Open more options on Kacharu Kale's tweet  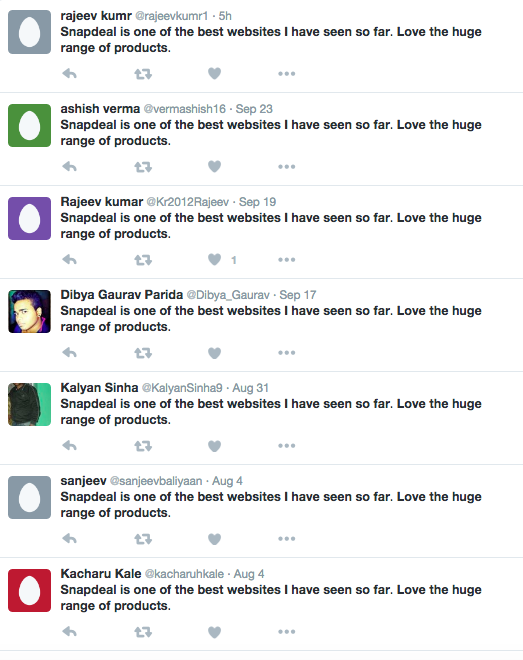click(x=287, y=632)
